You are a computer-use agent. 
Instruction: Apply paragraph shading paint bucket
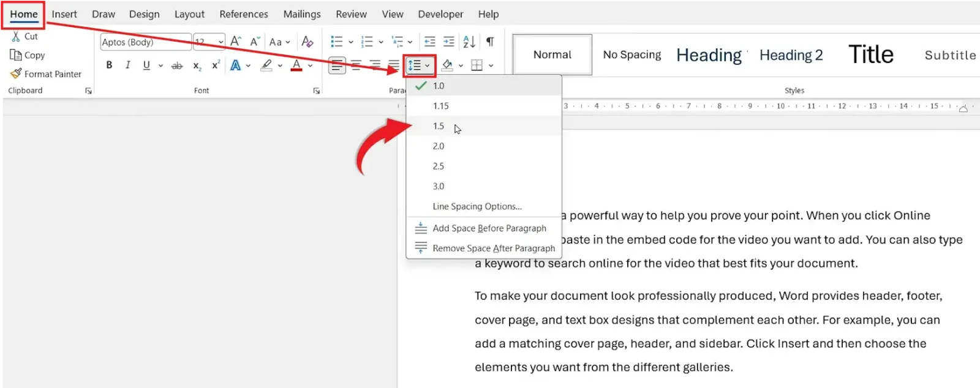(447, 65)
